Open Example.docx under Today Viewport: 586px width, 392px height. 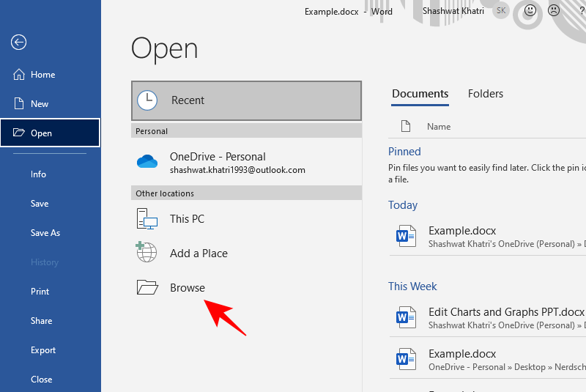488,237
